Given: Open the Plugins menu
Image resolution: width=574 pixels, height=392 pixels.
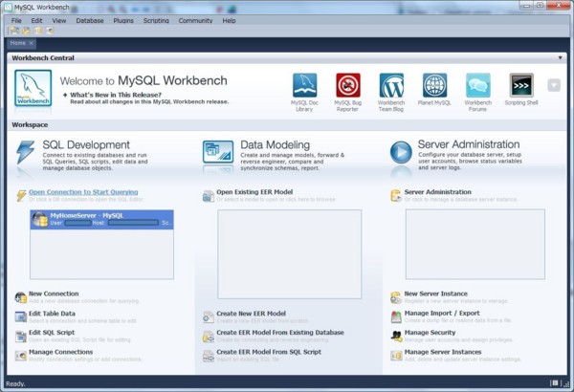Looking at the screenshot, I should [x=123, y=20].
